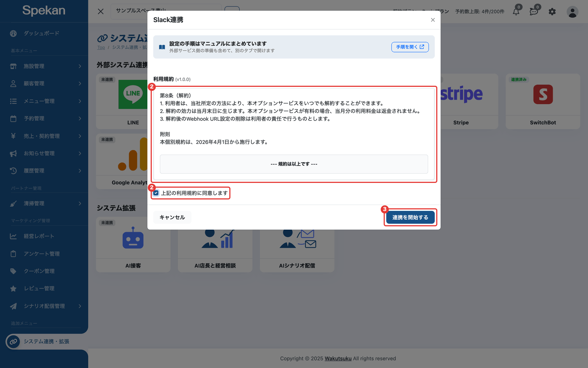Screen dimensions: 588x368
Task: Click the シナリオ配信管理 paper plane icon
Action: 13,306
